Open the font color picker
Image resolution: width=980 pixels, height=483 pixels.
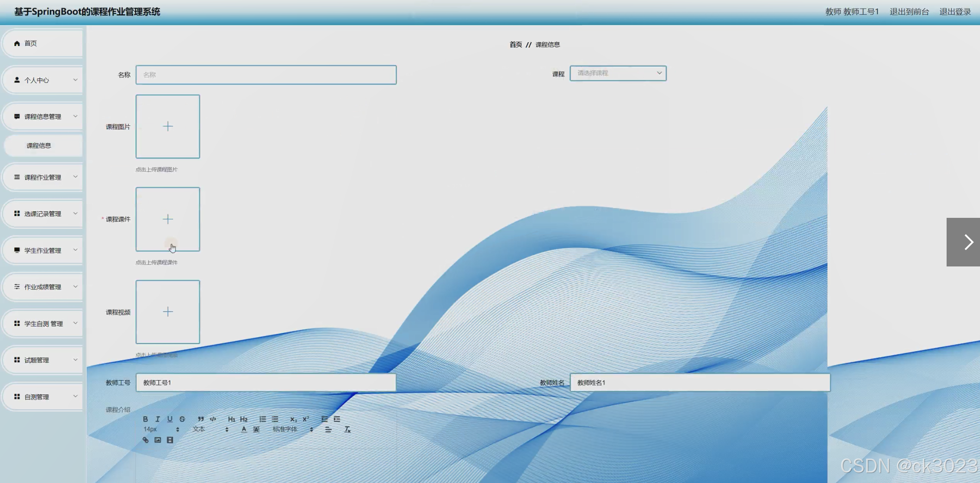(x=244, y=430)
